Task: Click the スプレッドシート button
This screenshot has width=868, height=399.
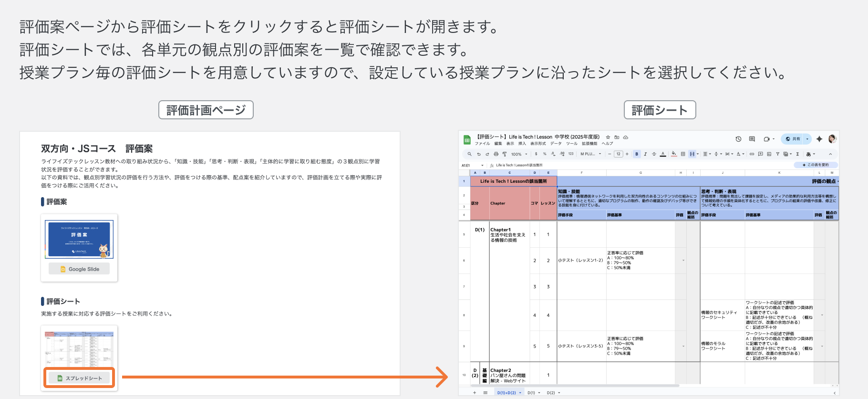Action: (79, 378)
